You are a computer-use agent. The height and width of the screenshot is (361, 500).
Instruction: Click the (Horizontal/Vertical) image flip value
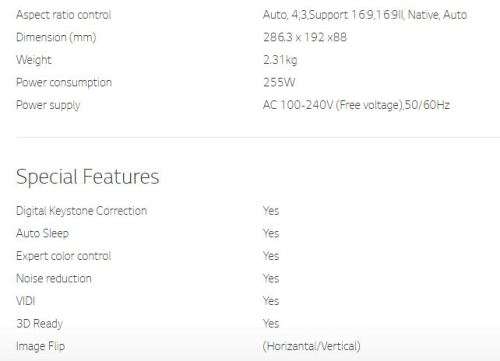311,346
